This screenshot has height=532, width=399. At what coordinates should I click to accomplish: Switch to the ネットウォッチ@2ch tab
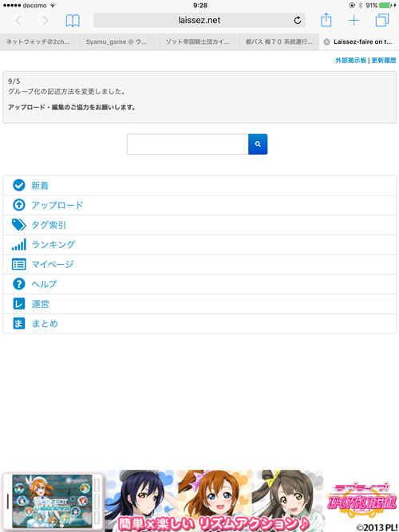40,42
